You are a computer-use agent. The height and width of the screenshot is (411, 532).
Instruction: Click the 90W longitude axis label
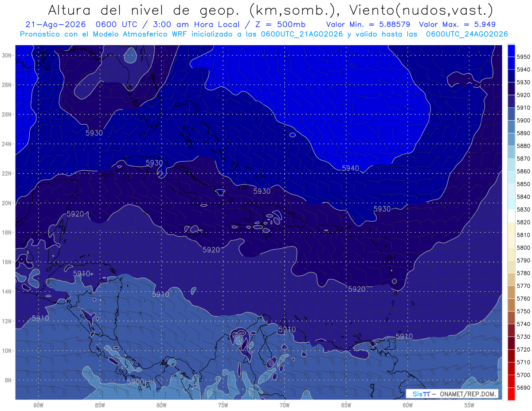(39, 405)
